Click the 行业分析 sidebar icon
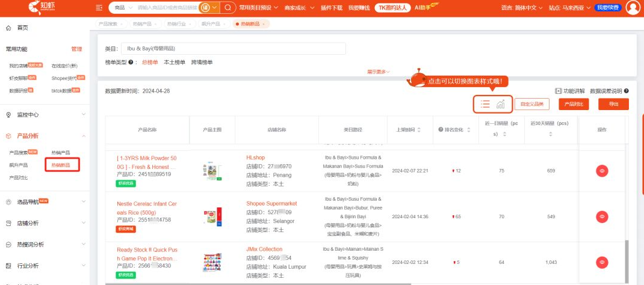The image size is (644, 285). (x=8, y=266)
